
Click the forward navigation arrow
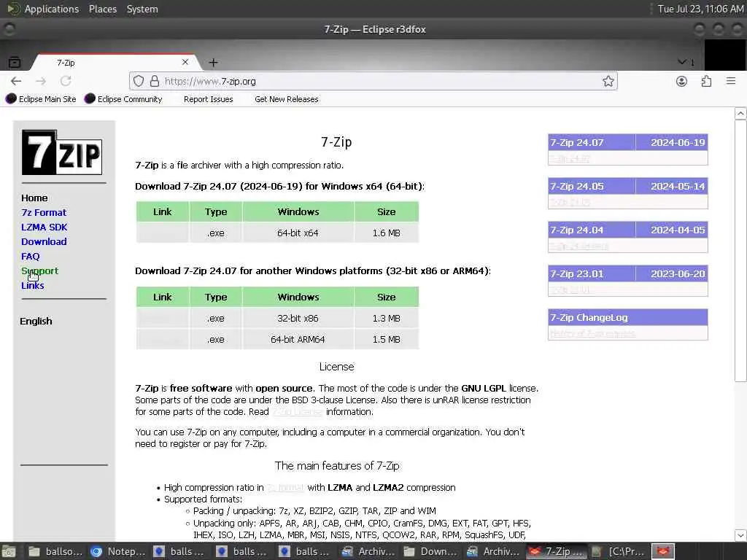[x=41, y=82]
